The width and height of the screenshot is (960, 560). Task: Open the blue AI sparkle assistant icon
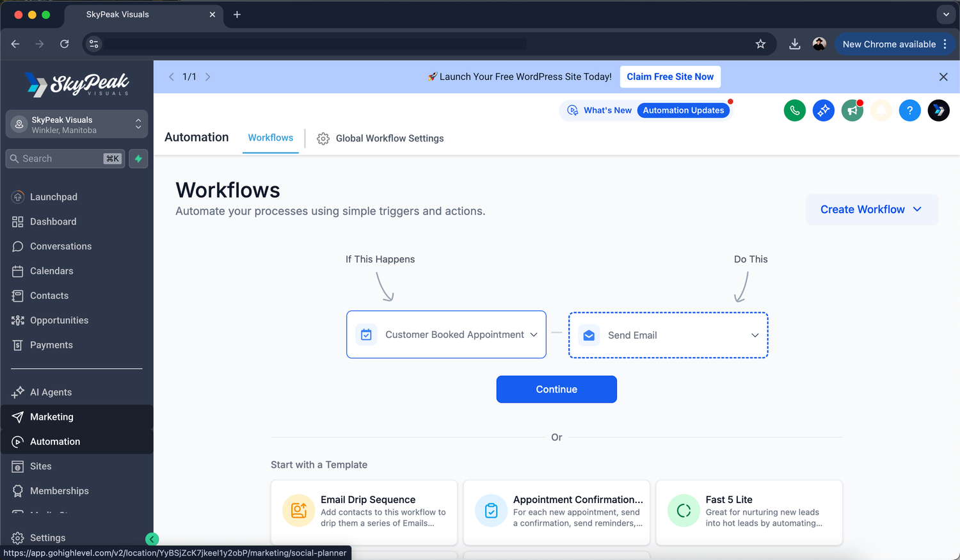click(824, 110)
